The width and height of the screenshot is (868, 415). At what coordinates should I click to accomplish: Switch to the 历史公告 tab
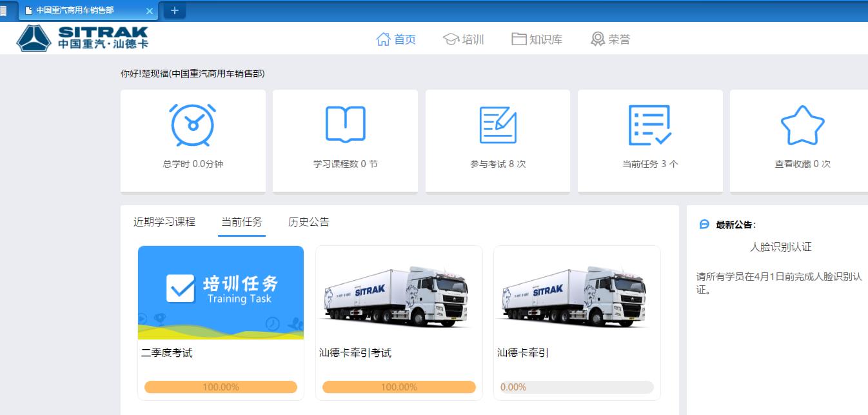[x=309, y=221]
